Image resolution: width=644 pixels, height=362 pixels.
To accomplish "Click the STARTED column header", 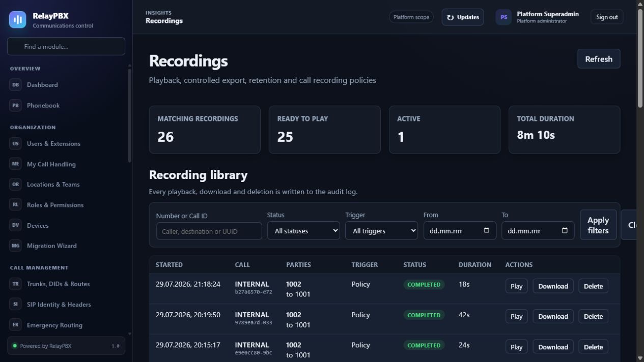I will point(169,264).
